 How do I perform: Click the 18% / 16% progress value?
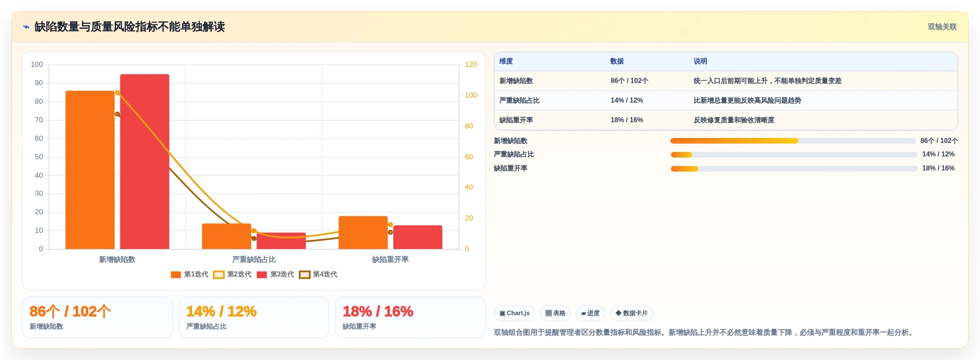tap(939, 168)
